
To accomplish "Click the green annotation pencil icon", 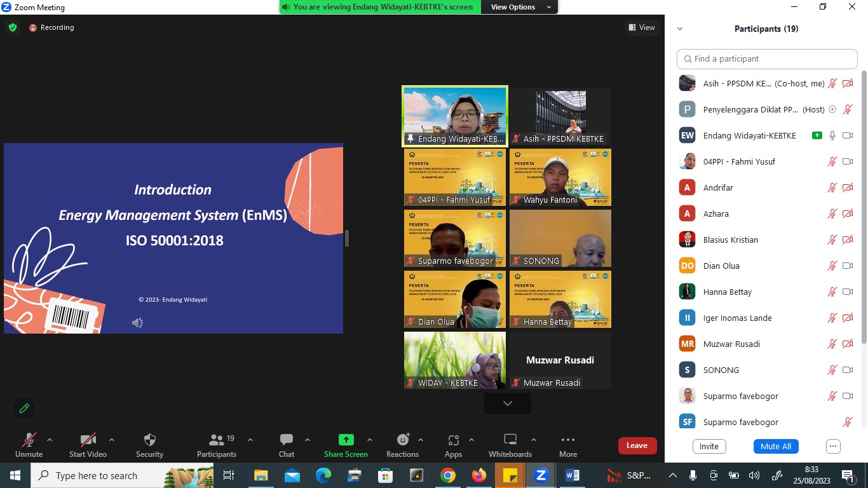I will point(24,409).
